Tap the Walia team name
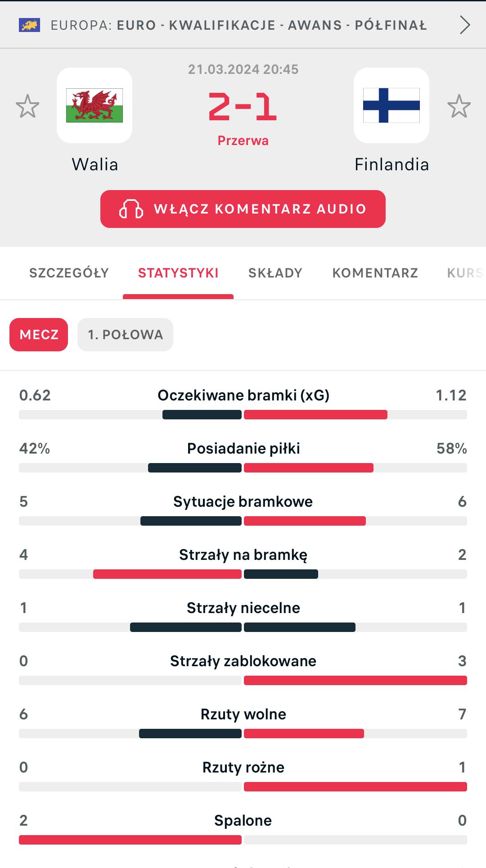This screenshot has height=868, width=486. pos(95,164)
